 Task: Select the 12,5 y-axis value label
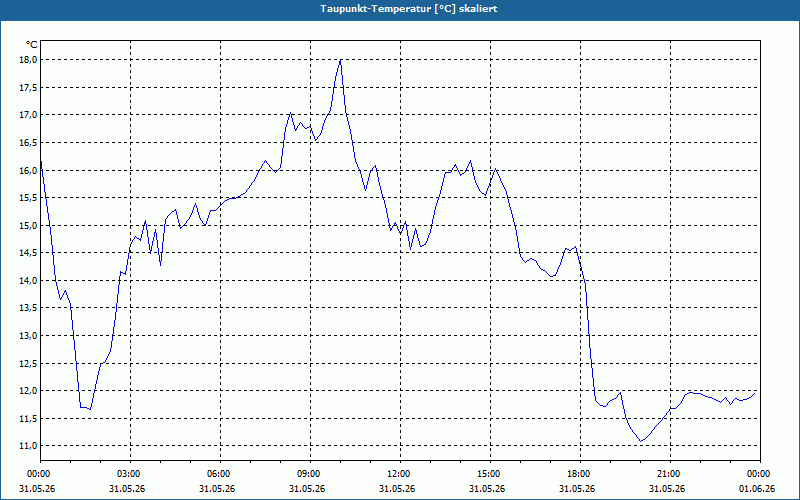(29, 363)
